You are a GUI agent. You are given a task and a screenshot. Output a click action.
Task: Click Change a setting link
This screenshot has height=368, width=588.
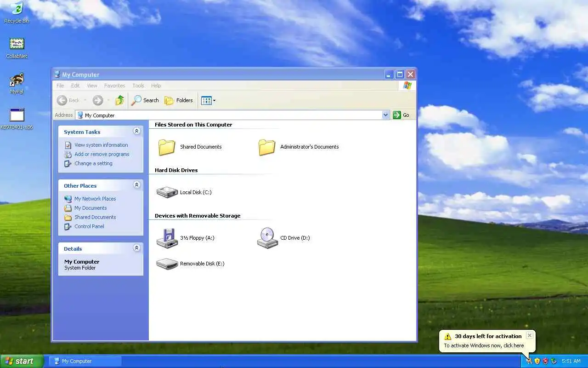(x=93, y=163)
